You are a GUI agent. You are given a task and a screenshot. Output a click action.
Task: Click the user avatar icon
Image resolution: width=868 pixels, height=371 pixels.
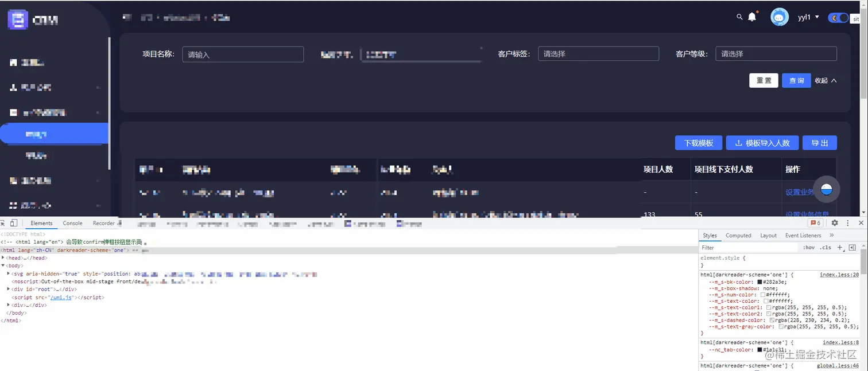click(779, 17)
